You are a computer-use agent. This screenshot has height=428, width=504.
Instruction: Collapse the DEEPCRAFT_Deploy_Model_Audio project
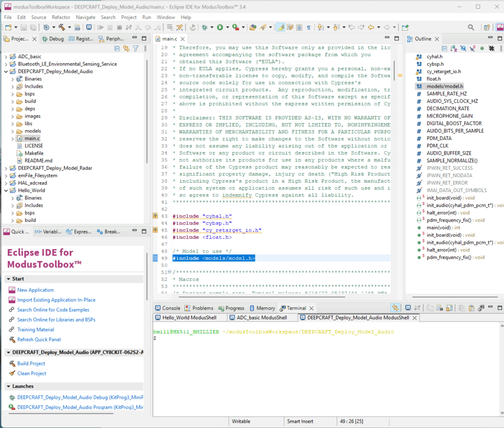coord(6,71)
